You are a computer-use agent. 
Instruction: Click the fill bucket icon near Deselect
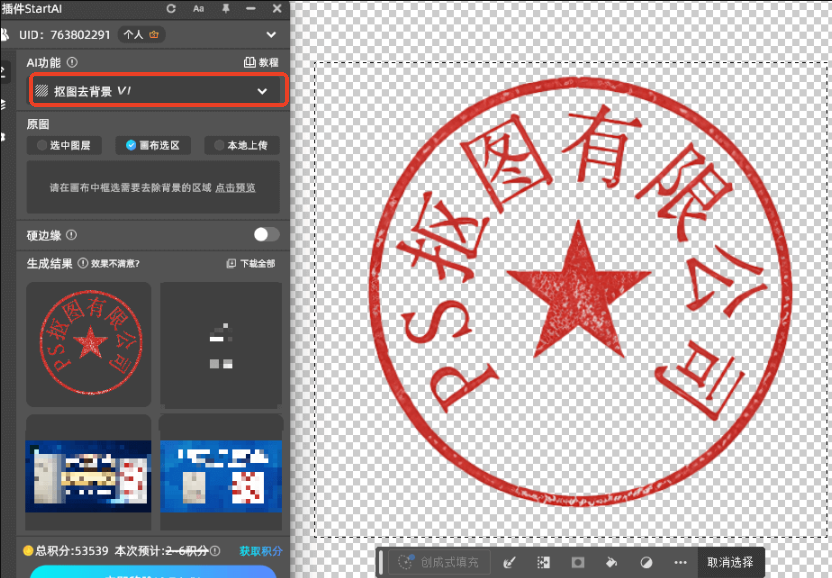(x=612, y=562)
